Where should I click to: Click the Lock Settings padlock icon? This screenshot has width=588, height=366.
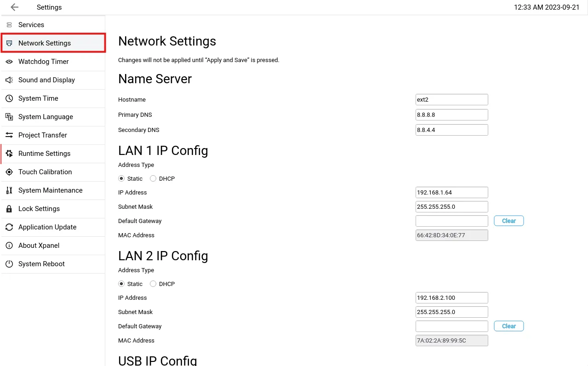coord(9,209)
